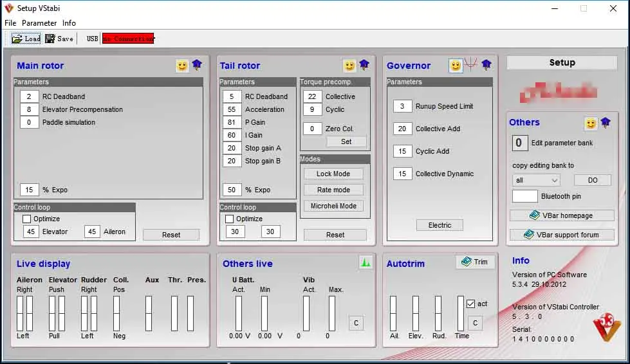630x364 pixels.
Task: Click the Load toolbar button
Action: [26, 39]
